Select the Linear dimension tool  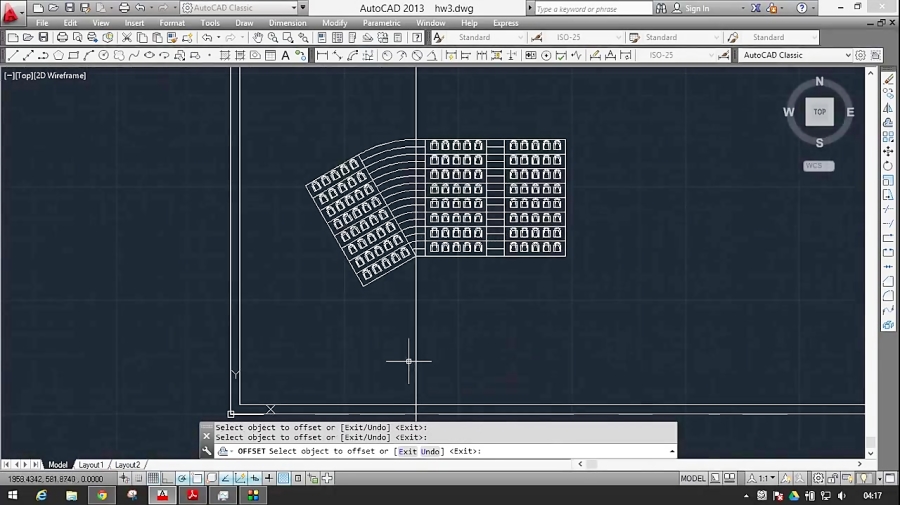click(x=322, y=56)
